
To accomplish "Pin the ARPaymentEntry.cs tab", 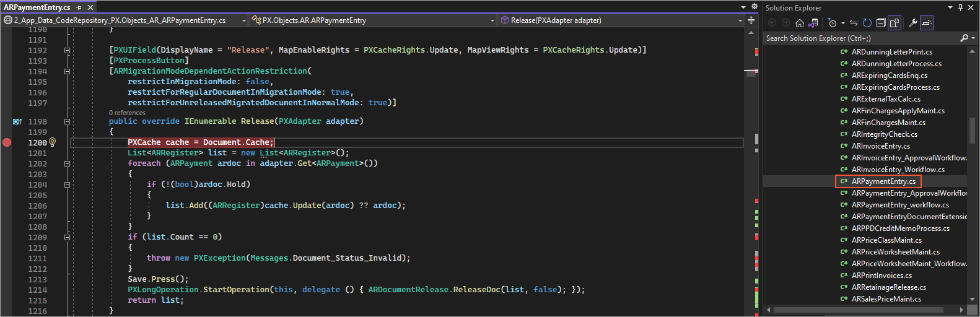I will tap(79, 7).
